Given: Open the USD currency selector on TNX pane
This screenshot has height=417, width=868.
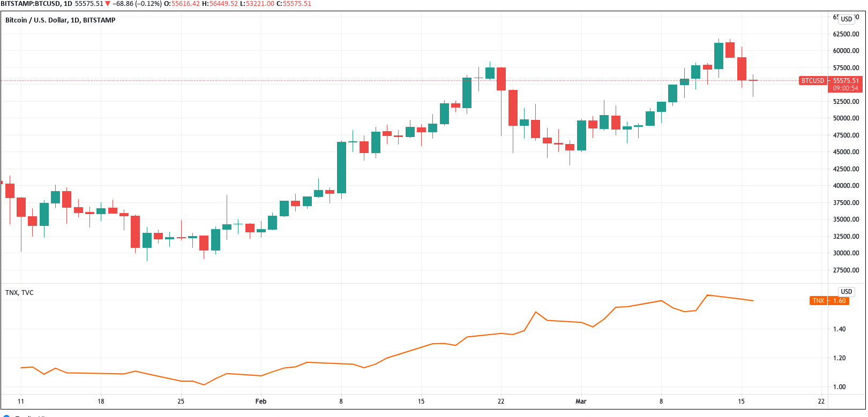Looking at the screenshot, I should (847, 292).
